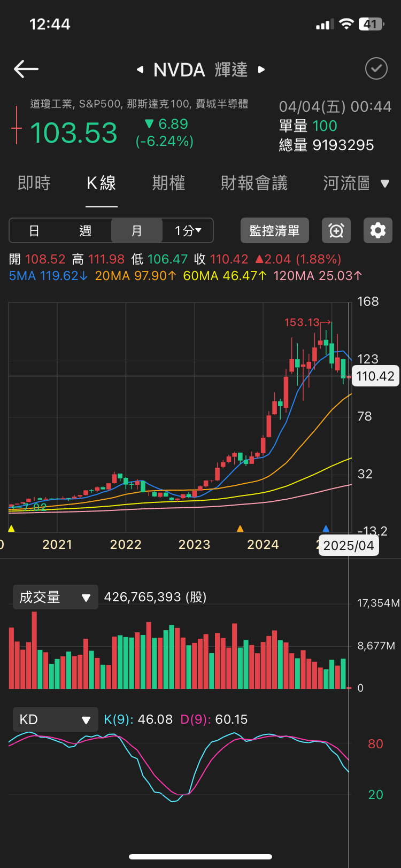401x868 pixels.
Task: Tap the 5MA 119.62 label
Action: coord(48,276)
